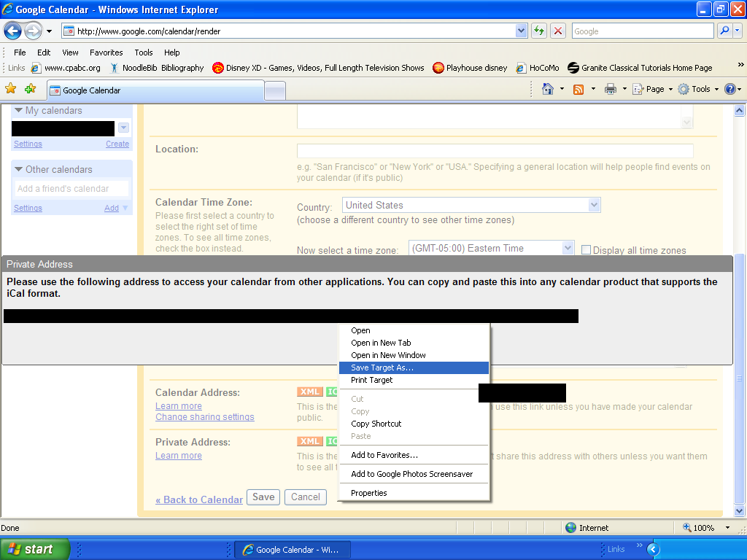Open recent pages dropdown next to Forward
Image resolution: width=747 pixels, height=560 pixels.
pyautogui.click(x=49, y=31)
